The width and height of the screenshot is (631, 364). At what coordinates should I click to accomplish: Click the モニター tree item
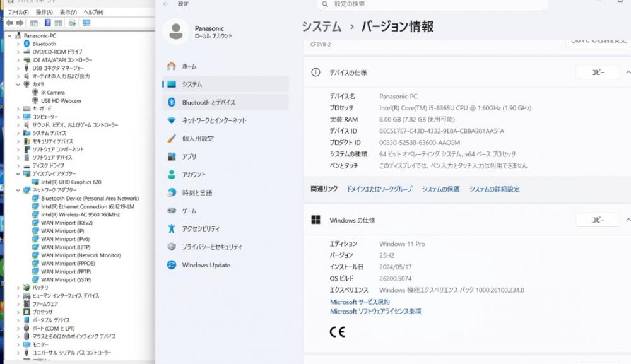[x=40, y=344]
